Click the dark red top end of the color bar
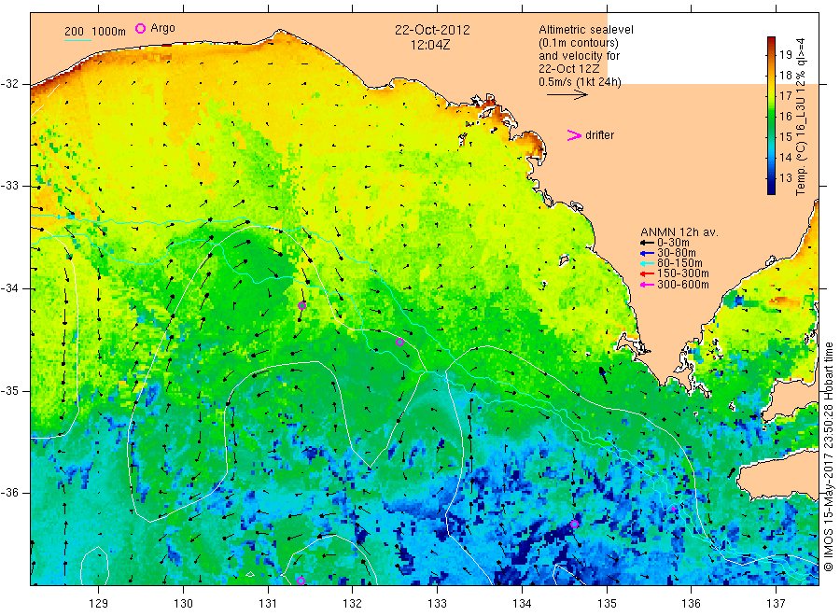Viewport: 840px width, 616px height. point(771,40)
